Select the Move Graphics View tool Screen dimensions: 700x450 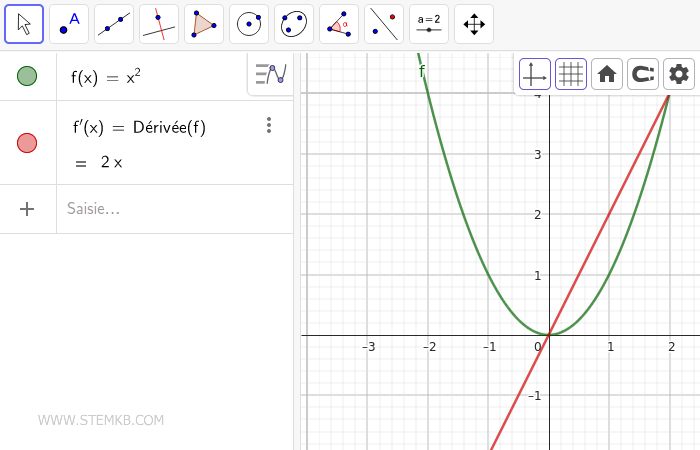[x=474, y=24]
